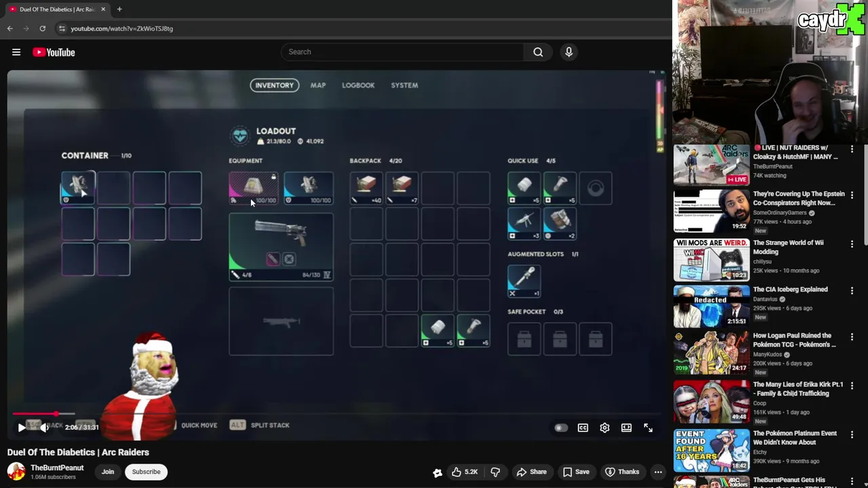Subscribe to TheBurntPeanut
Image resolution: width=868 pixels, height=488 pixels.
146,472
